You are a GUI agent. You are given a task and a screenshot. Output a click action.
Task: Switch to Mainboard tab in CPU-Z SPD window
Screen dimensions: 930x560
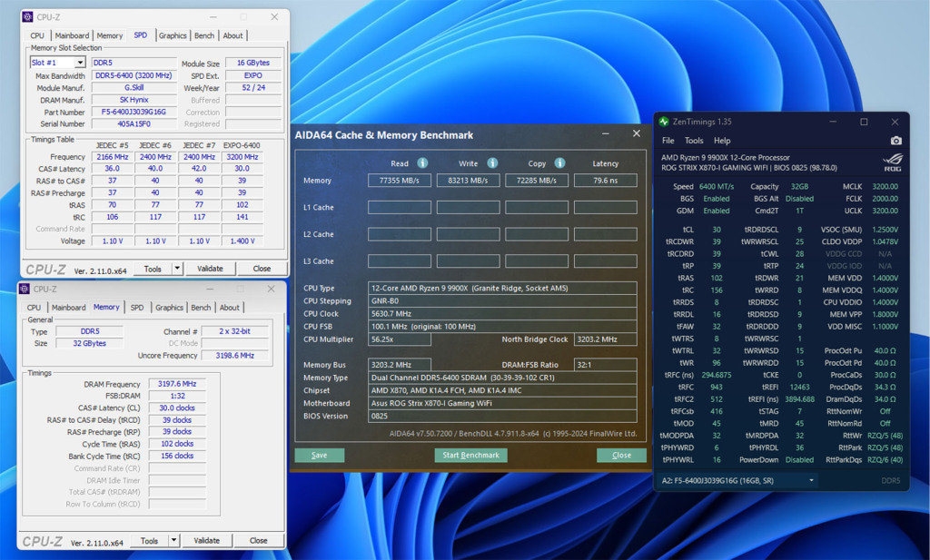(72, 35)
